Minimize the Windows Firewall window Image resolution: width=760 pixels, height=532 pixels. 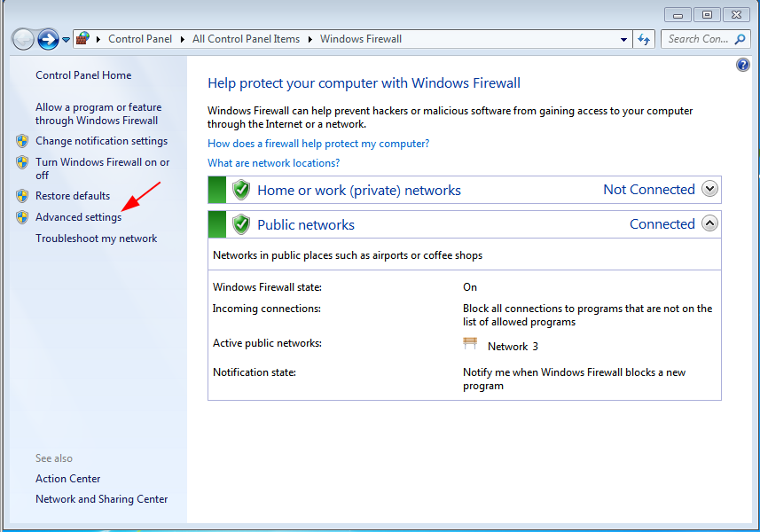point(678,15)
